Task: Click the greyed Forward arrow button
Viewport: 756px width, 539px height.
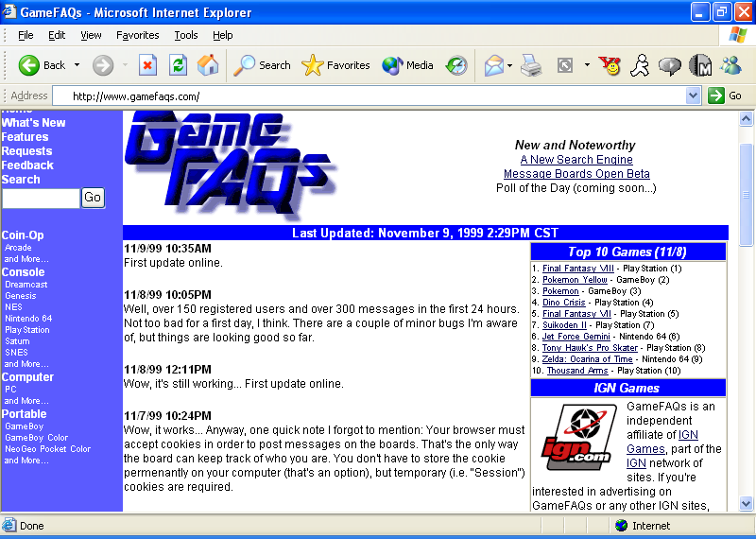Action: [x=103, y=65]
